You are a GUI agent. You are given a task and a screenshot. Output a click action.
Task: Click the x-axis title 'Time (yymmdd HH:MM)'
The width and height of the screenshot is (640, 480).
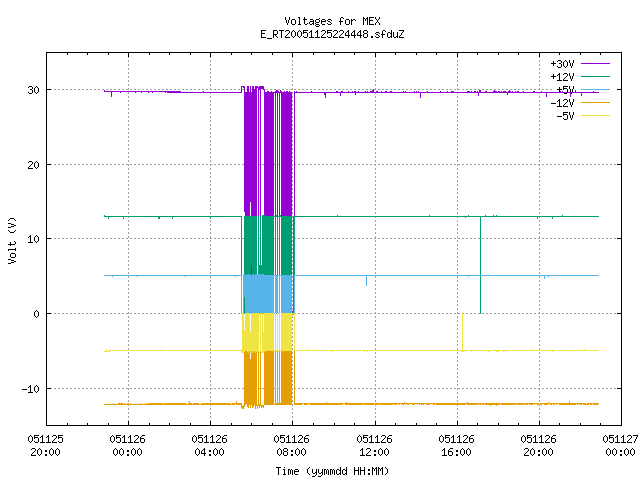pos(332,471)
